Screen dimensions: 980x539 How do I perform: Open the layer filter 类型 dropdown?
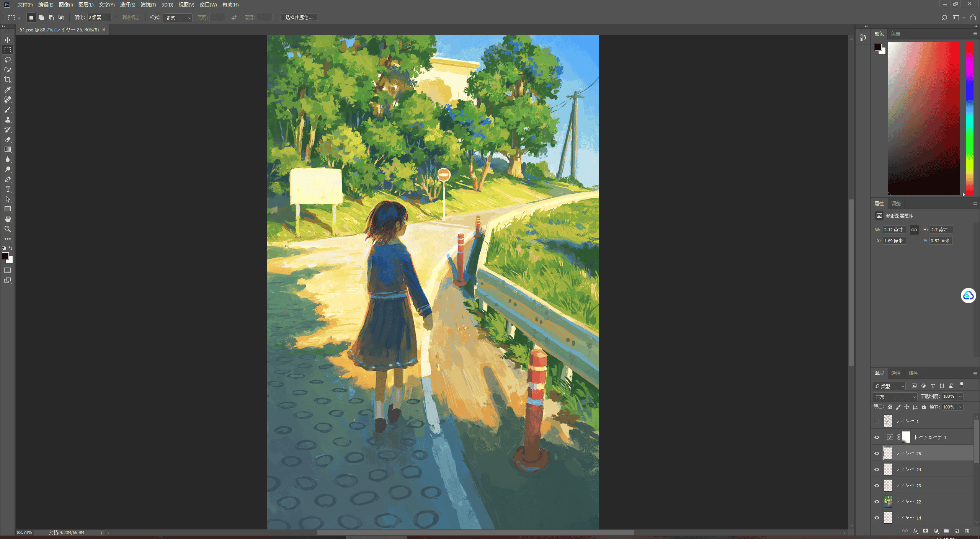(889, 386)
